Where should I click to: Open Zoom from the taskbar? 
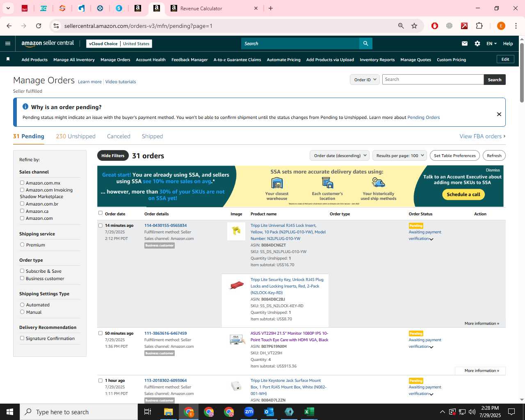tap(249, 412)
